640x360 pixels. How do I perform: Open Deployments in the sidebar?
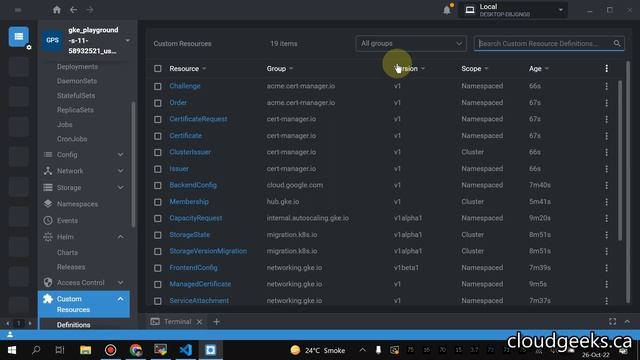pyautogui.click(x=77, y=67)
